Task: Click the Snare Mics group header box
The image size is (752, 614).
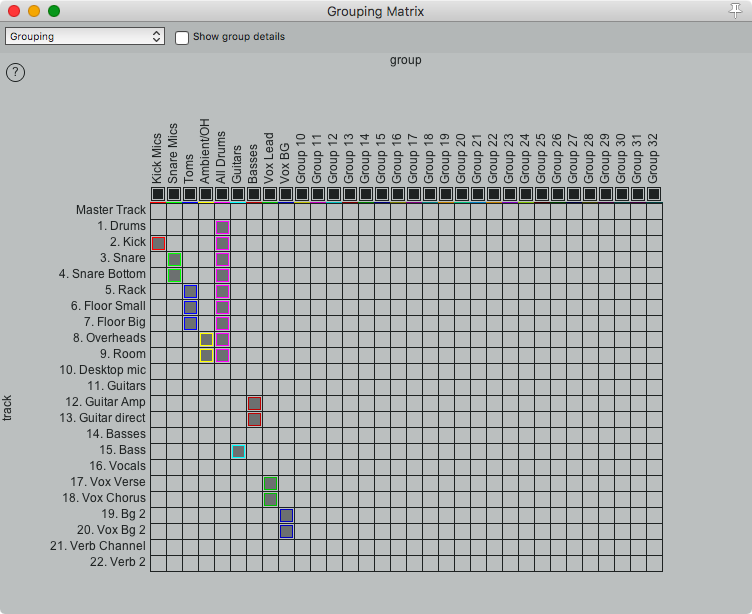Action: 174,194
